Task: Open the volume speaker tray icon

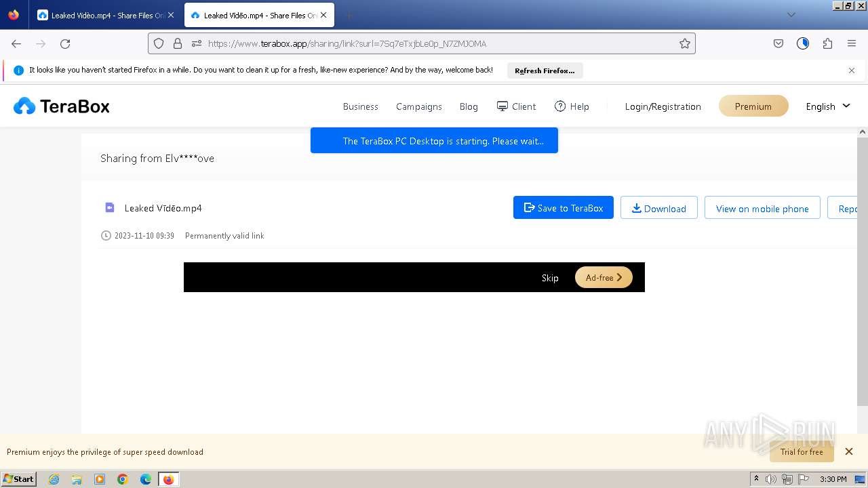Action: point(771,479)
